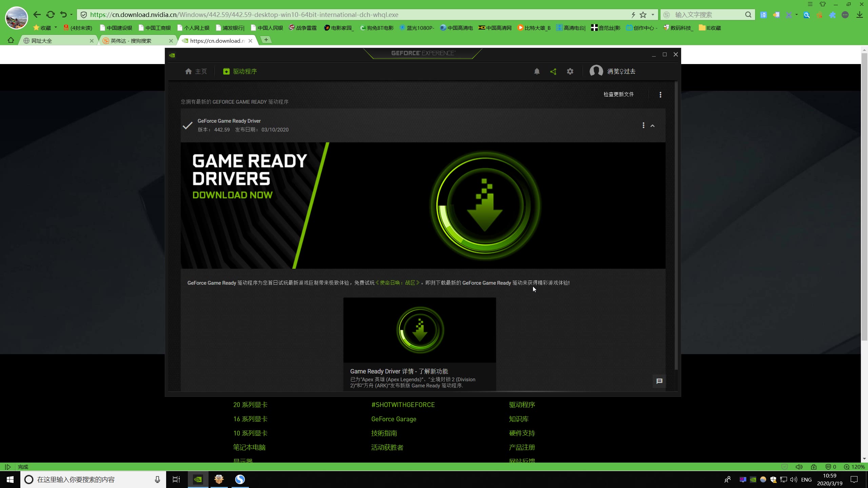Viewport: 868px width, 488px height.
Task: Bookmark page with star icon
Action: point(643,15)
